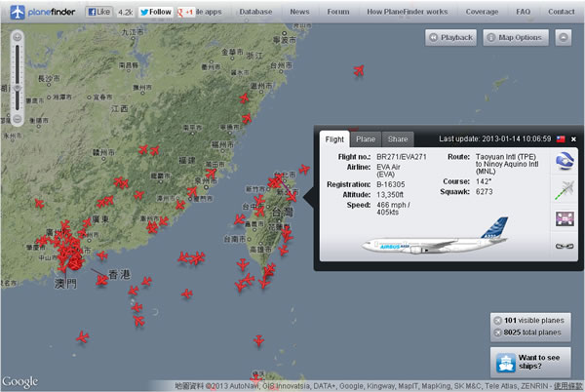This screenshot has width=585, height=392.
Task: Click the map zoom in plus button
Action: pyautogui.click(x=18, y=37)
